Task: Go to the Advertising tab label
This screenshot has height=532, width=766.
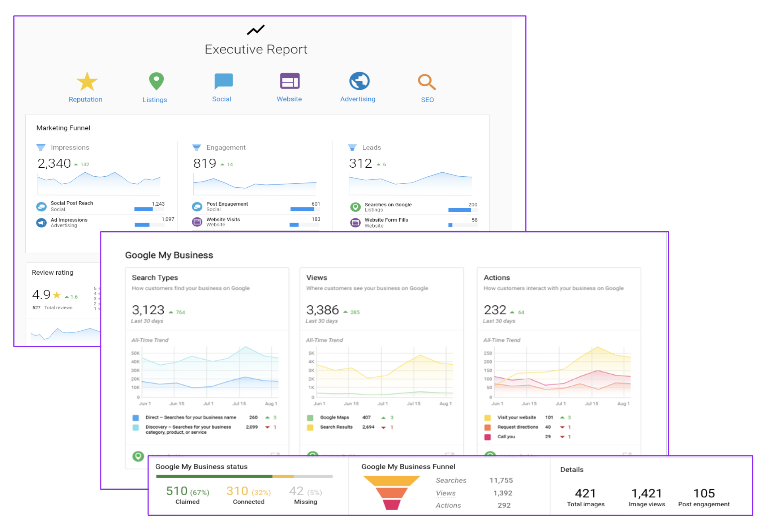Action: 358,99
